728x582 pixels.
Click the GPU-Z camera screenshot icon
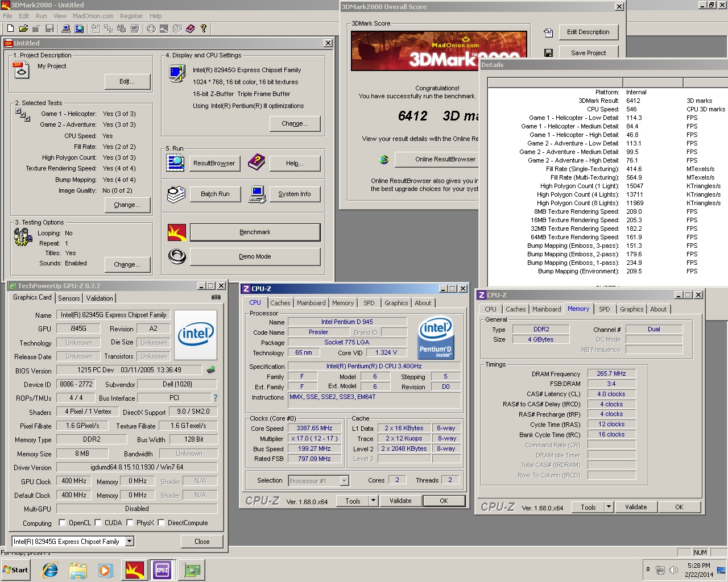coord(216,297)
